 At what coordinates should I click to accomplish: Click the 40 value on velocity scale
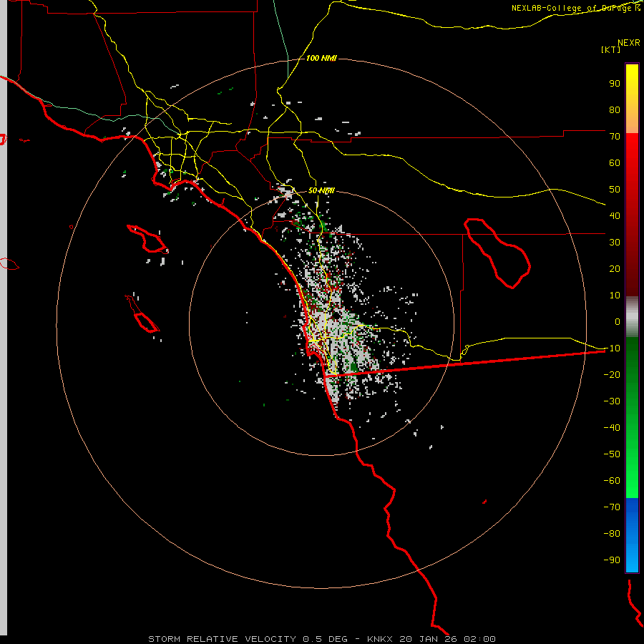pos(615,215)
